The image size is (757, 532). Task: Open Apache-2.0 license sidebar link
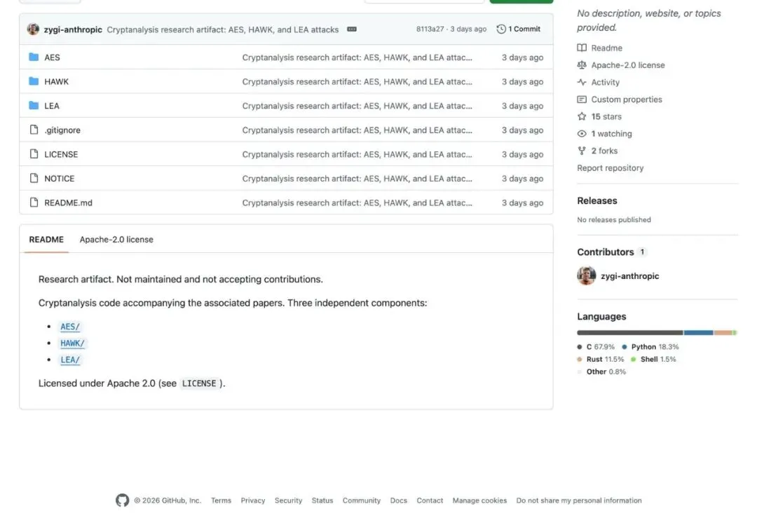628,64
